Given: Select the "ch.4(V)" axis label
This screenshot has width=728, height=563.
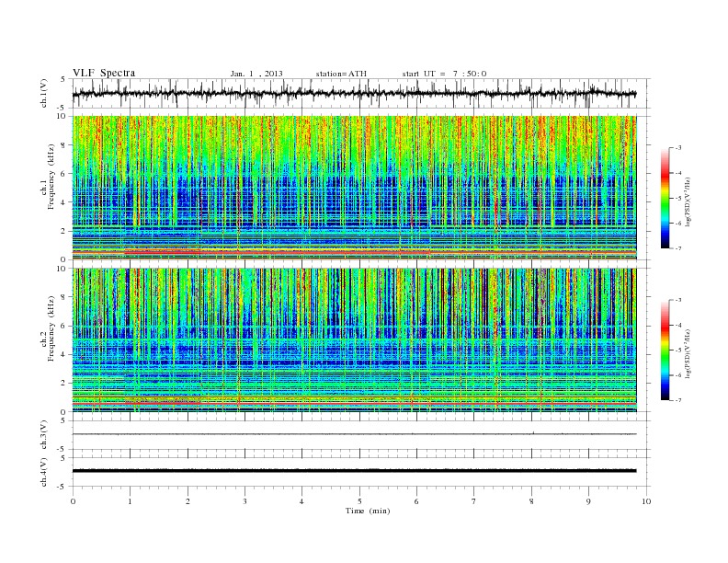Looking at the screenshot, I should pos(44,472).
